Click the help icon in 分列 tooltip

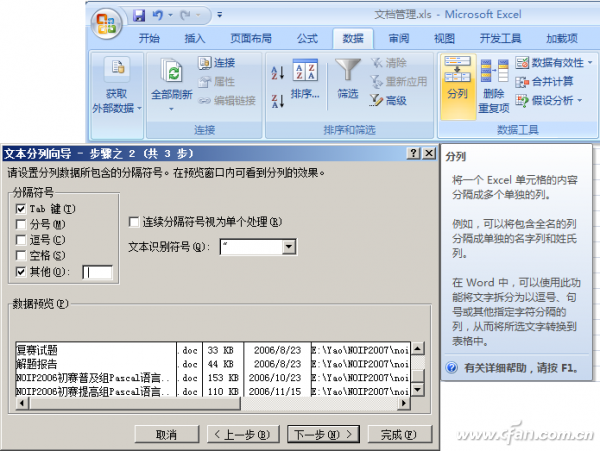pyautogui.click(x=452, y=368)
